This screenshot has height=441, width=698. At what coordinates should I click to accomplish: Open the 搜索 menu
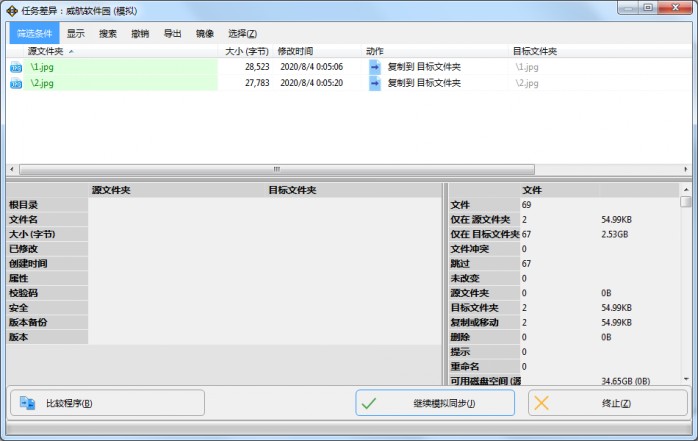tap(108, 33)
